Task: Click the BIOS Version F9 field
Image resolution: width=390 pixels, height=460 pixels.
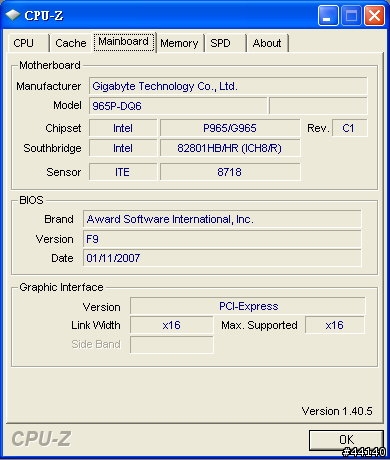Action: 222,239
